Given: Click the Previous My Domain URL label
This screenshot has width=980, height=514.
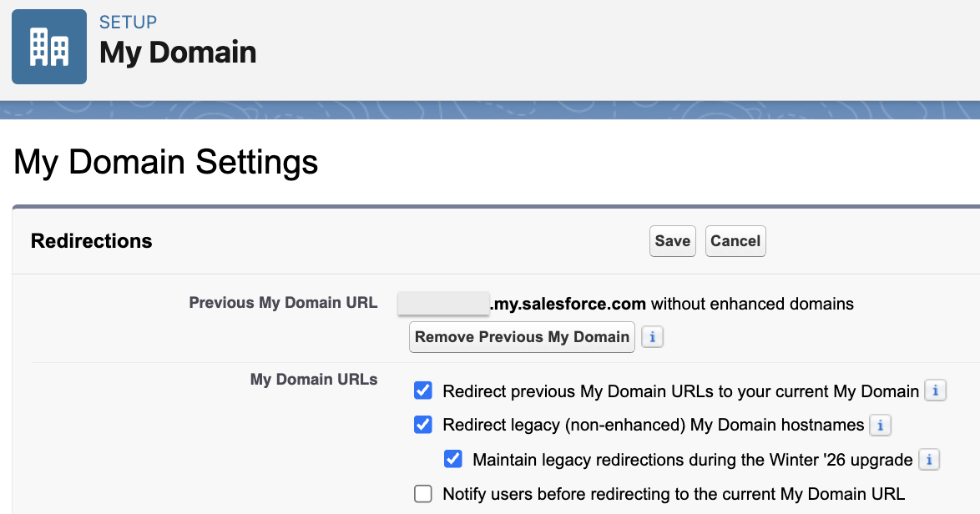Looking at the screenshot, I should tap(283, 303).
